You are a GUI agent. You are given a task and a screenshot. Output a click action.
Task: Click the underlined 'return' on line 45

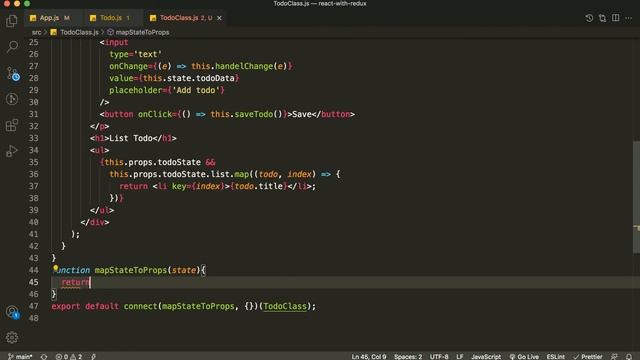tap(75, 282)
